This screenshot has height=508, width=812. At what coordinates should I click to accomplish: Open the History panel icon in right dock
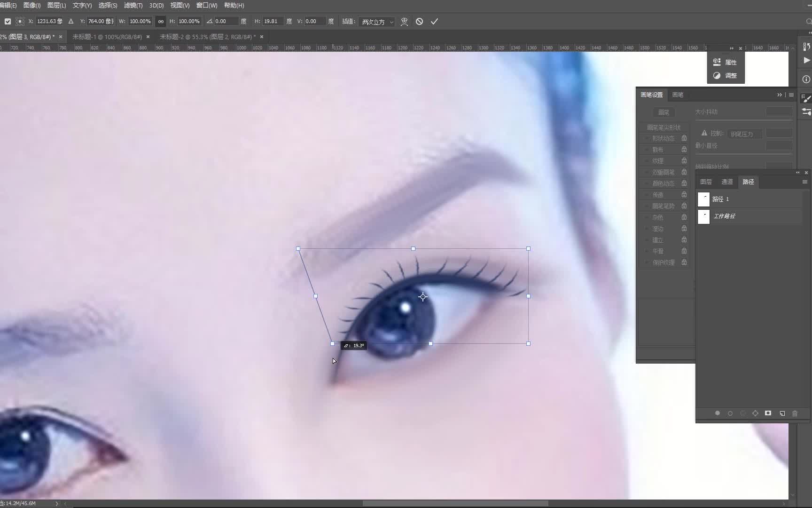pyautogui.click(x=806, y=47)
